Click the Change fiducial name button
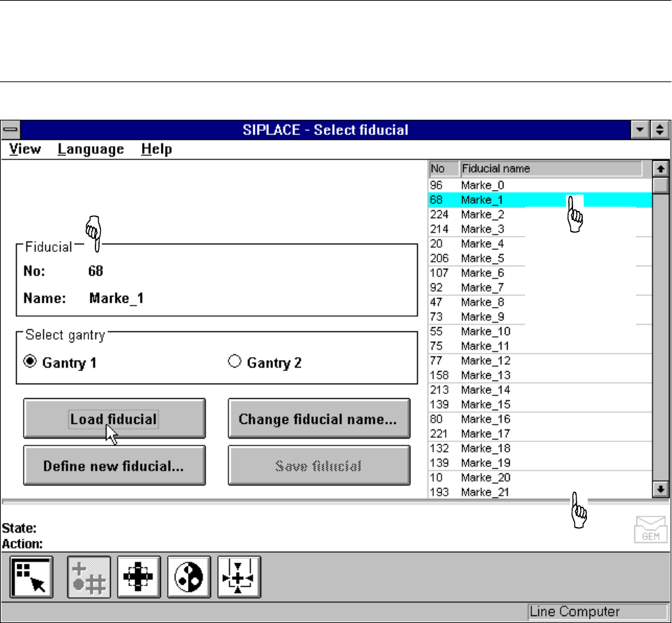 [x=319, y=418]
